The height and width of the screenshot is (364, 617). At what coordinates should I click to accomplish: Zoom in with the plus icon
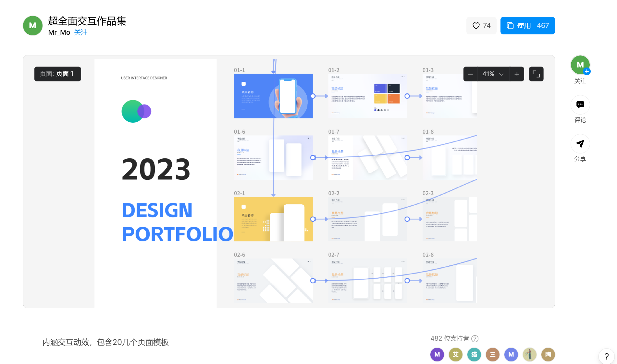[x=517, y=74]
